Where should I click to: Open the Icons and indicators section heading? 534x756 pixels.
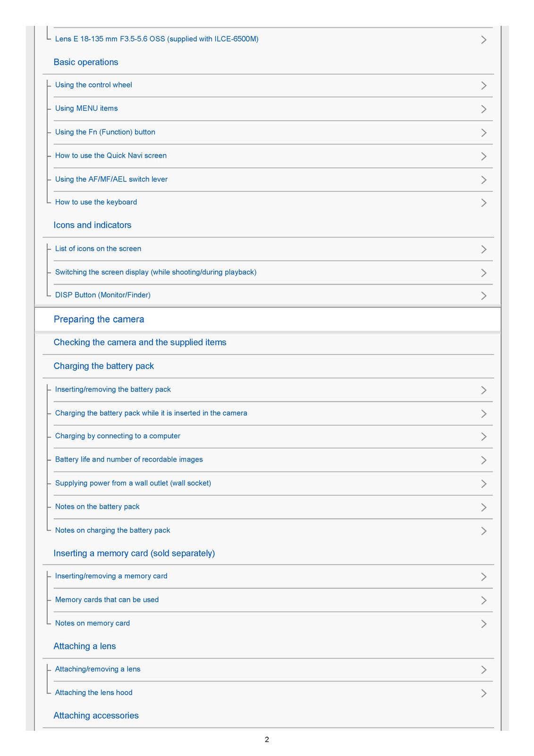(x=93, y=225)
